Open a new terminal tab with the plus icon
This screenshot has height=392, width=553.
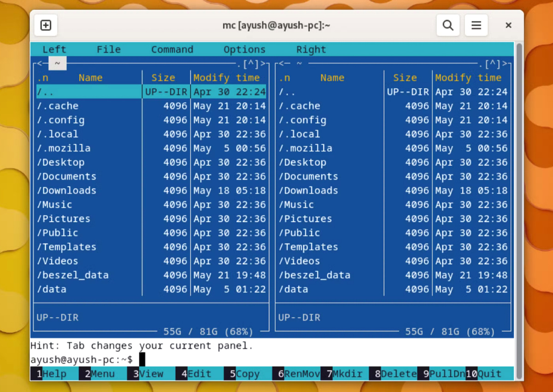(x=46, y=25)
